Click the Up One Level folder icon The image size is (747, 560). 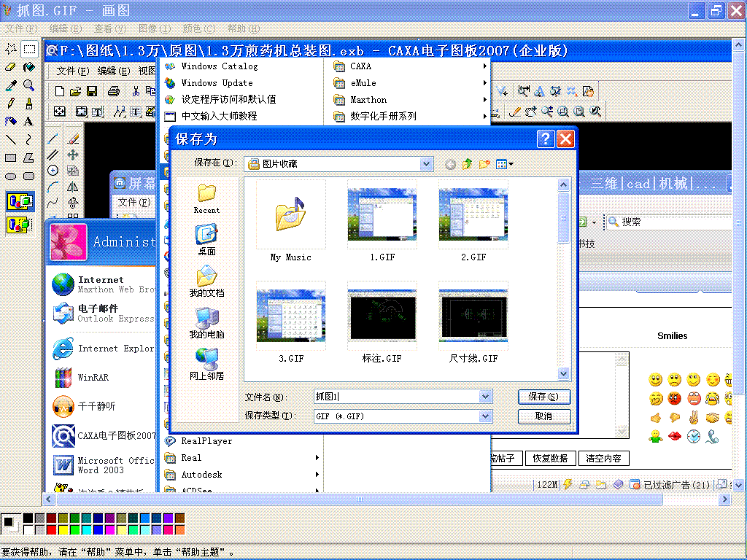pyautogui.click(x=467, y=164)
